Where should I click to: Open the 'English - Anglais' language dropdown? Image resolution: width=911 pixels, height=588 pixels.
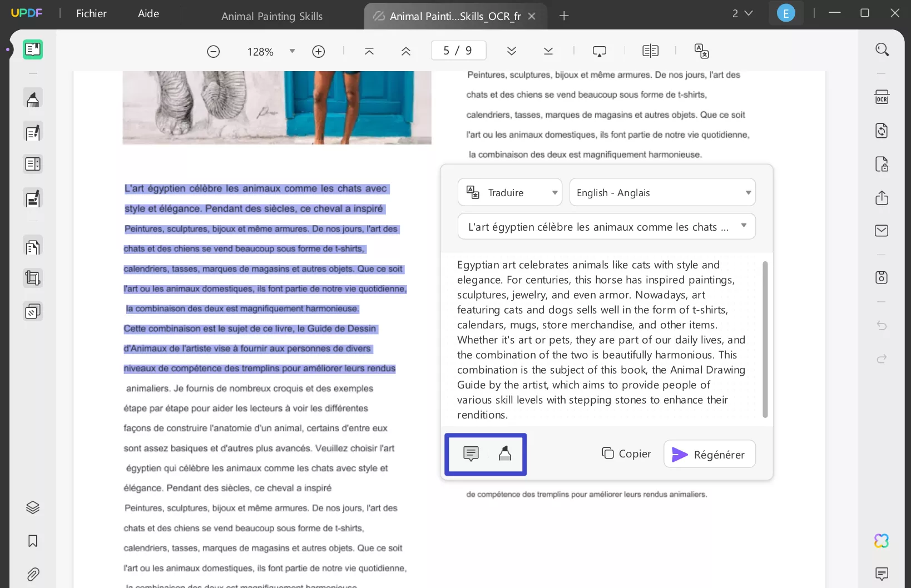point(662,192)
